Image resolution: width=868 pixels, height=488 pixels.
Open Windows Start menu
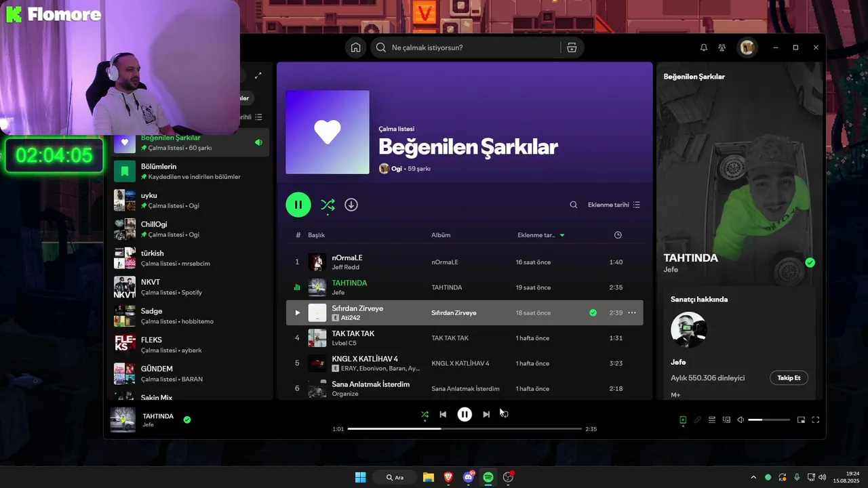[x=361, y=477]
